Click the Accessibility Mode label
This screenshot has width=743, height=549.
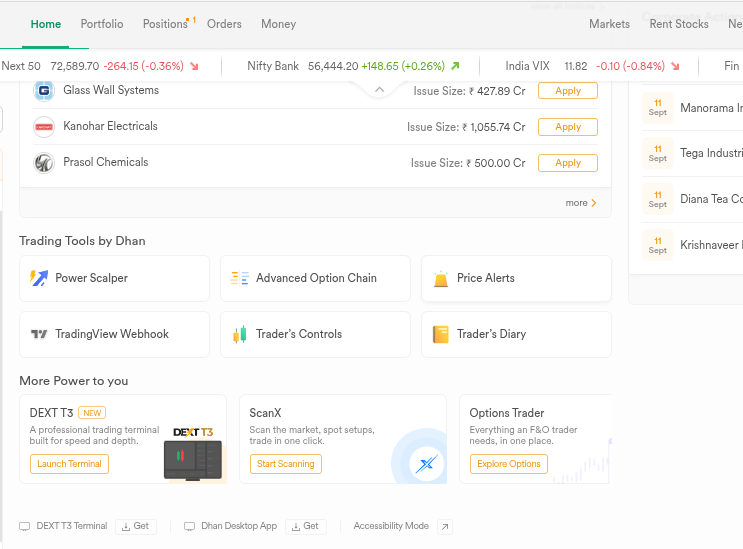[391, 526]
